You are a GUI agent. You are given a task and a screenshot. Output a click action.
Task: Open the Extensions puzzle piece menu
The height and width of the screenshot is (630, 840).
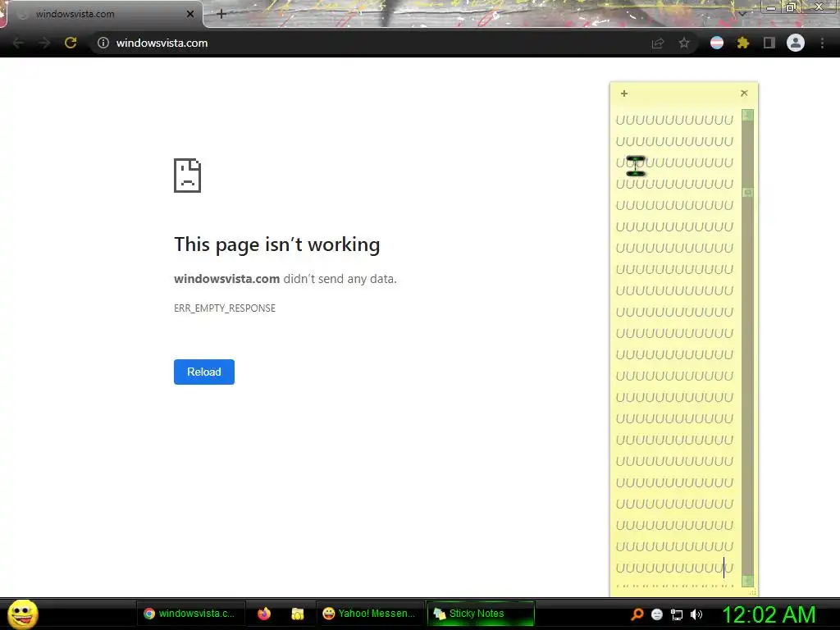click(x=743, y=43)
